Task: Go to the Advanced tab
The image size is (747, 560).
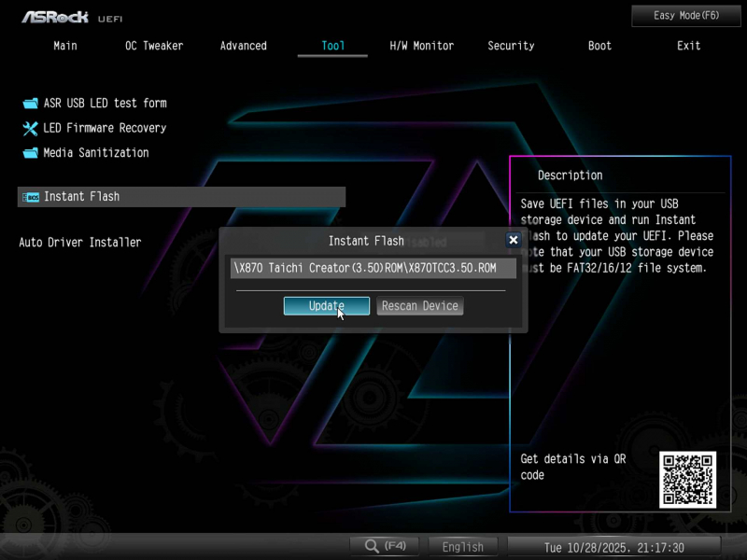Action: pos(243,46)
